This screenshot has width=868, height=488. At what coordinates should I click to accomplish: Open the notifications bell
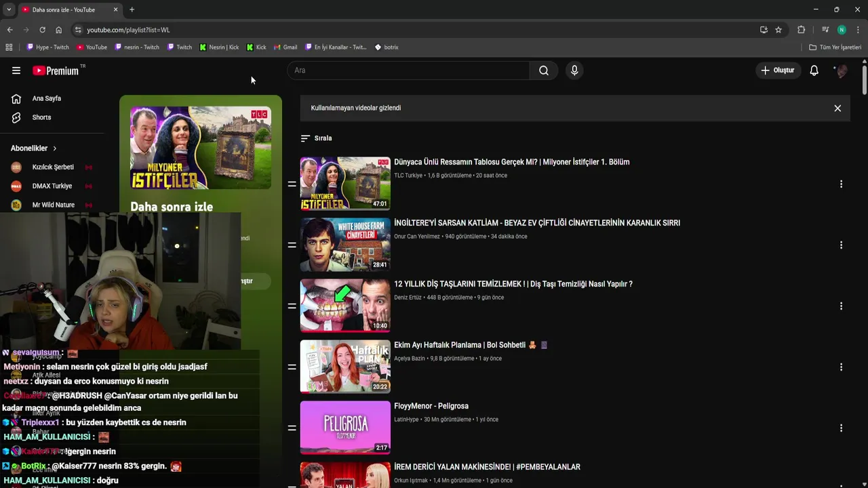[x=814, y=70]
